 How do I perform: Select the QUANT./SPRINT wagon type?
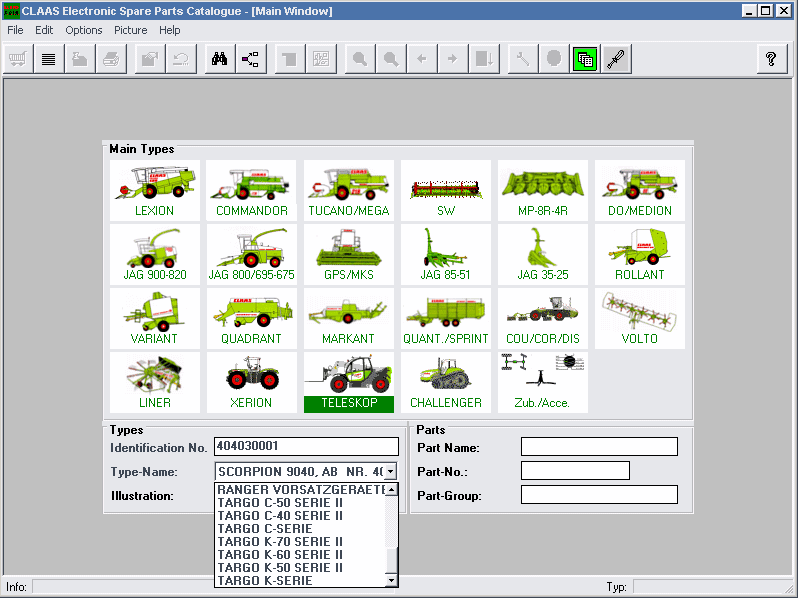pyautogui.click(x=446, y=319)
